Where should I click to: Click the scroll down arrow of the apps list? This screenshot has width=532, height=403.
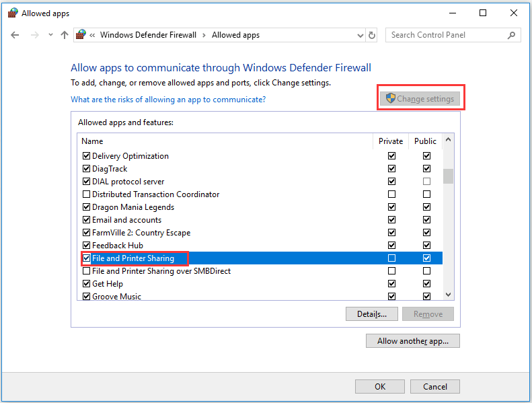[448, 294]
